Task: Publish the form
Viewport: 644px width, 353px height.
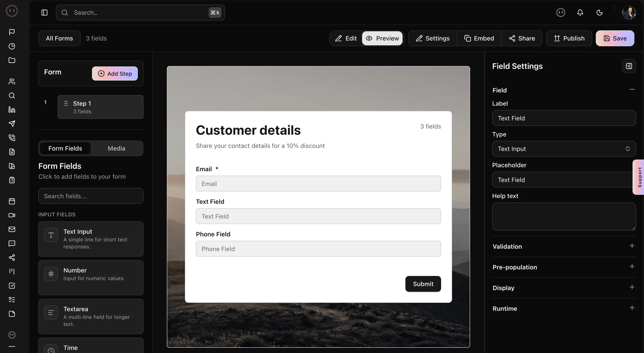Action: coord(569,38)
